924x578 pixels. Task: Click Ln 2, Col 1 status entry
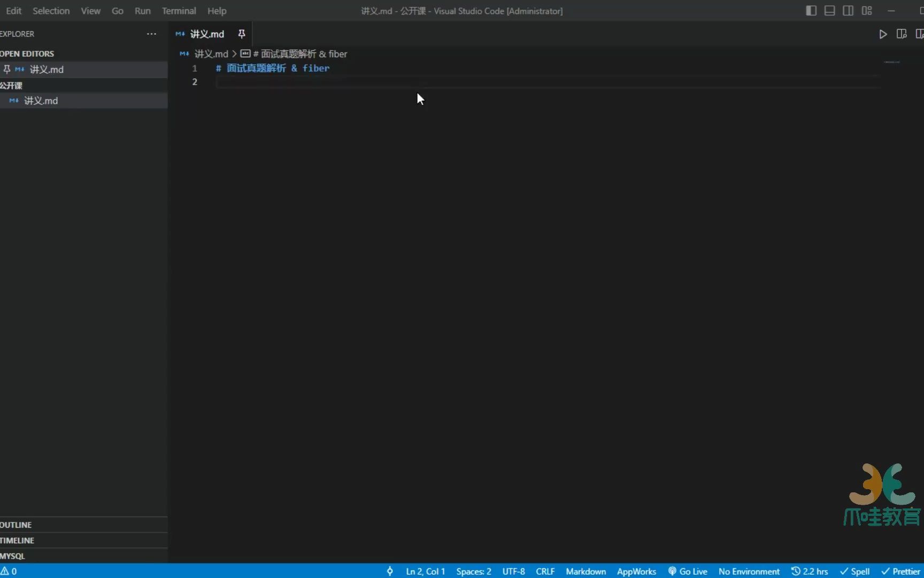coord(425,571)
